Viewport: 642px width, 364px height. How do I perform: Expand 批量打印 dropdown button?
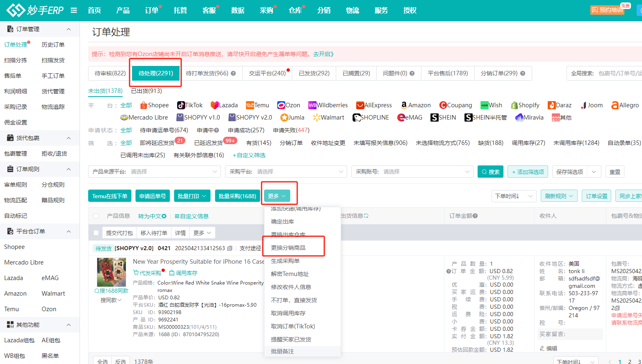192,196
